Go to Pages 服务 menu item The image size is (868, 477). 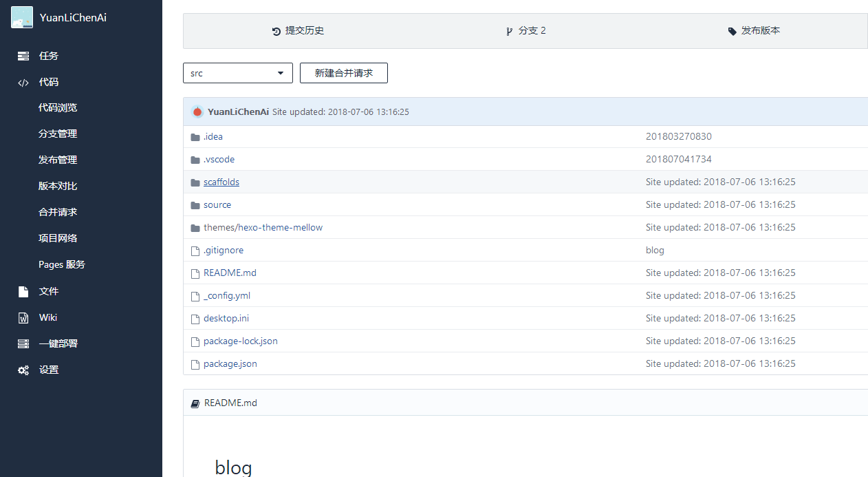point(62,264)
